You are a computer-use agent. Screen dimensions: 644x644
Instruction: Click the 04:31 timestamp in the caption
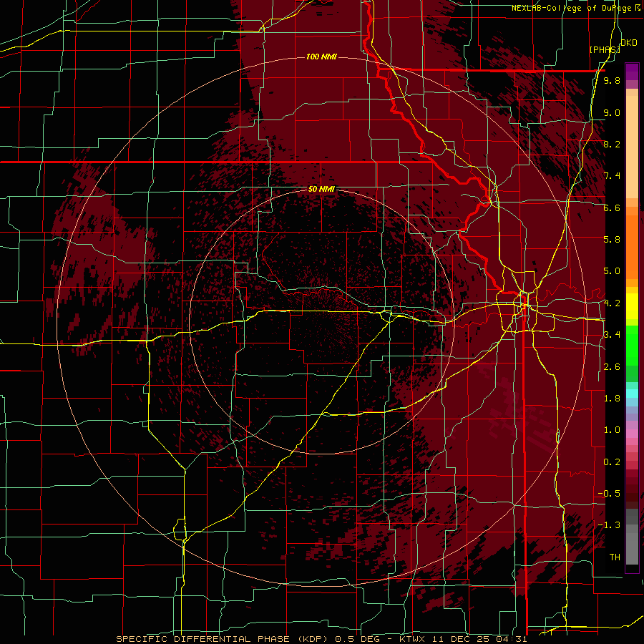[x=511, y=639]
